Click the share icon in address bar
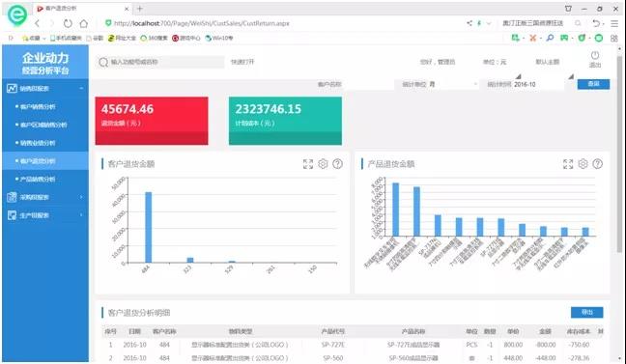The image size is (626, 364). pos(469,23)
